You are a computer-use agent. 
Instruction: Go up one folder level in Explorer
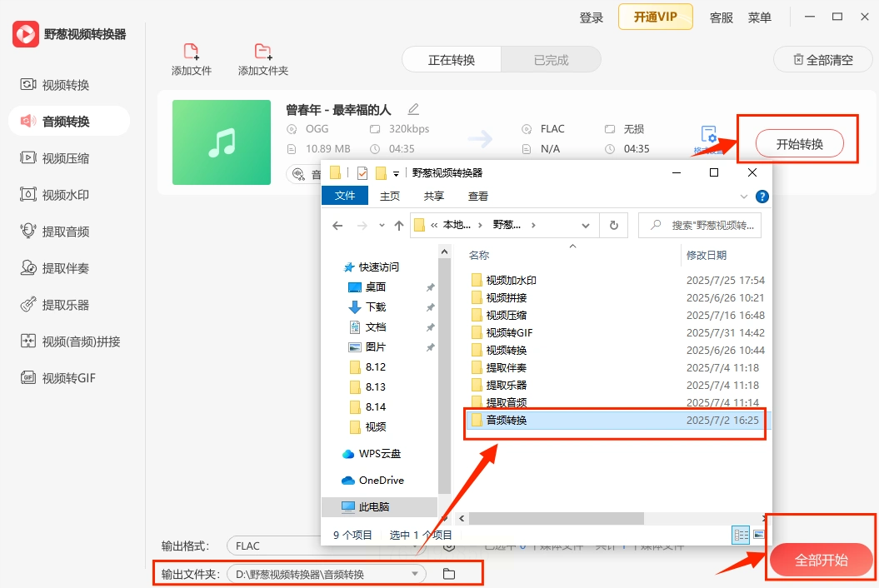(x=398, y=226)
